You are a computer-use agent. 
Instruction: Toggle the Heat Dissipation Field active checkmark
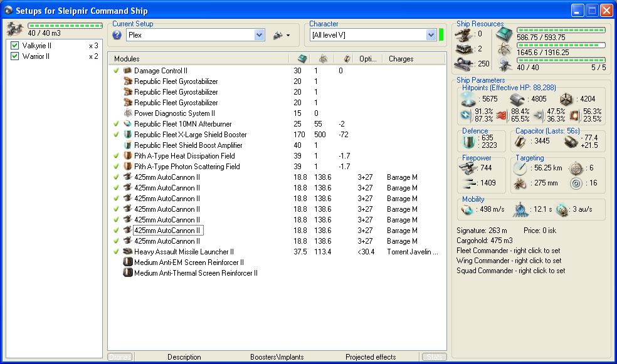[x=116, y=155]
